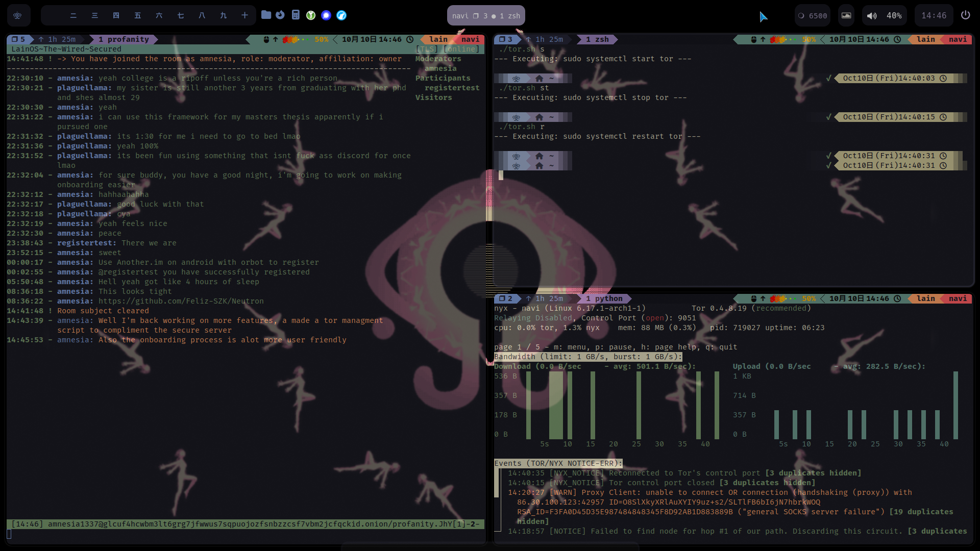The width and height of the screenshot is (980, 551).
Task: Open the calculator app icon
Action: click(x=296, y=15)
